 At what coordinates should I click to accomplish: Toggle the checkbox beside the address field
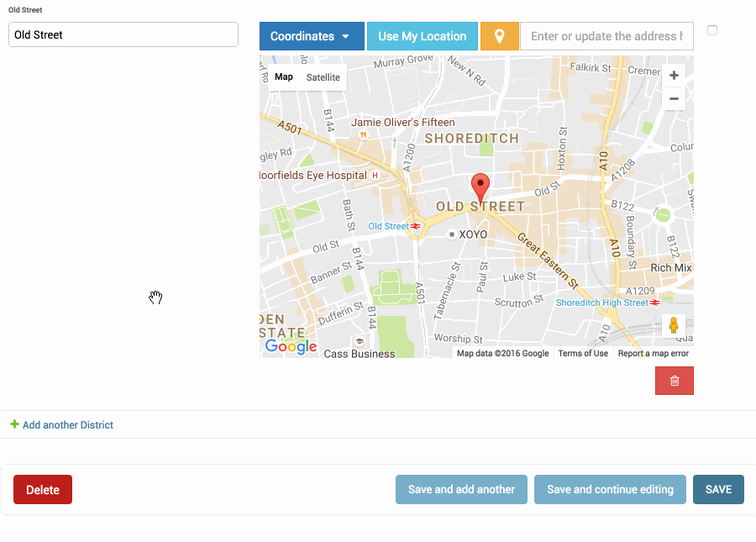pos(712,30)
